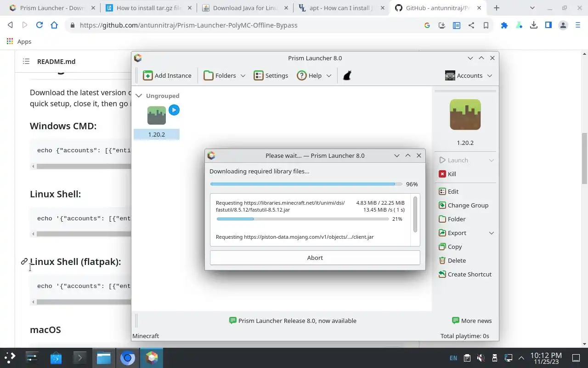This screenshot has width=588, height=368.
Task: Open Prism Launcher Settings
Action: click(x=271, y=75)
